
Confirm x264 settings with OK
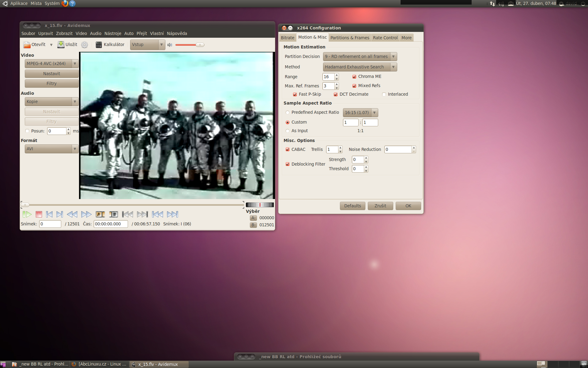(x=408, y=206)
